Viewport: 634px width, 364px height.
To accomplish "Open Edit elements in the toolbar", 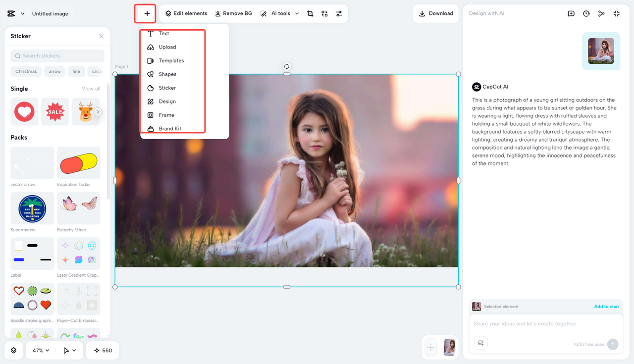I will [186, 13].
